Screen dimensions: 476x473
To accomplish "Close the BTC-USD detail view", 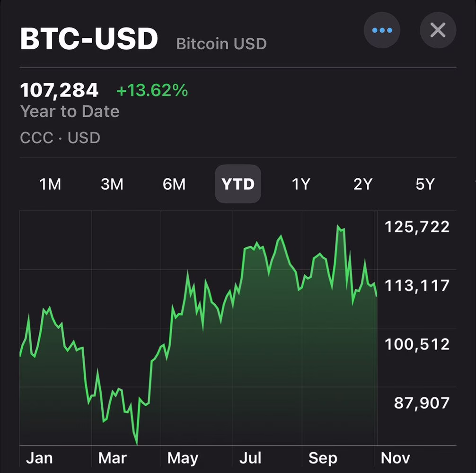I will (x=438, y=30).
